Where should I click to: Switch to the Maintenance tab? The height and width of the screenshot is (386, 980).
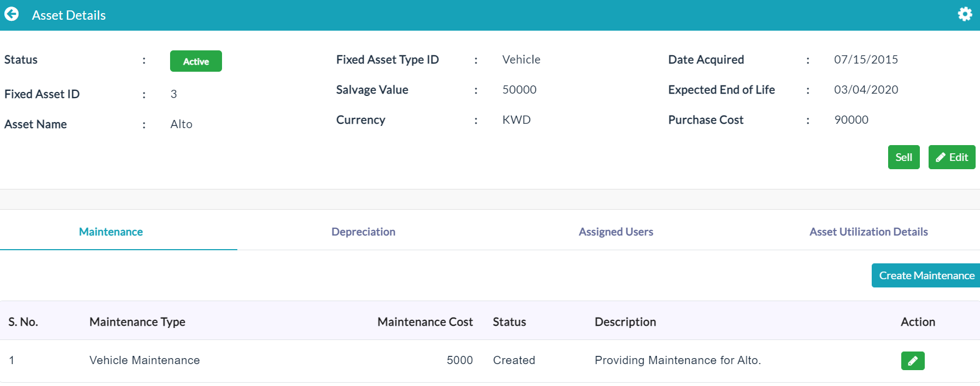[111, 232]
